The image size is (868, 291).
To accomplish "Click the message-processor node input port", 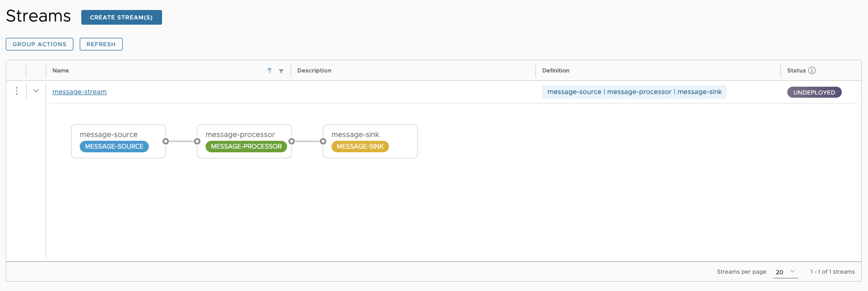I will tap(197, 141).
